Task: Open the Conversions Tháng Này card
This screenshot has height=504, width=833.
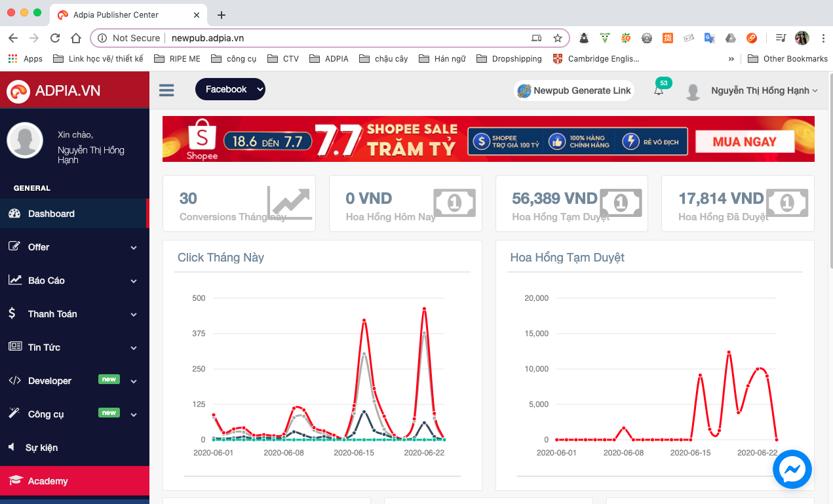Action: tap(239, 204)
